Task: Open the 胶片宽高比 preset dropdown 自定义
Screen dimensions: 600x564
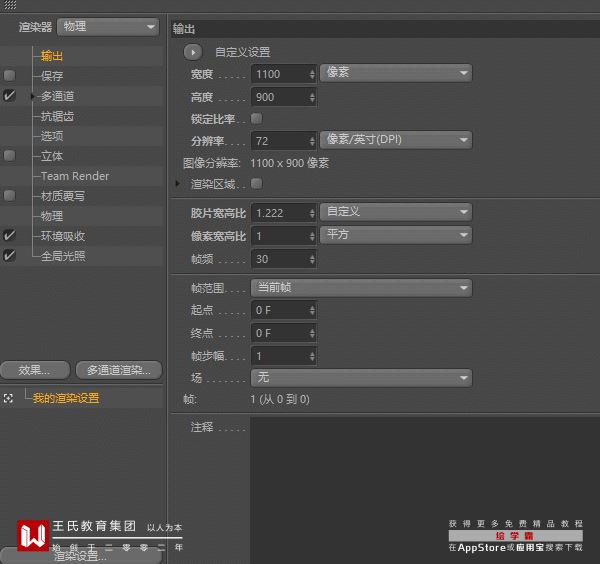Action: click(x=396, y=212)
